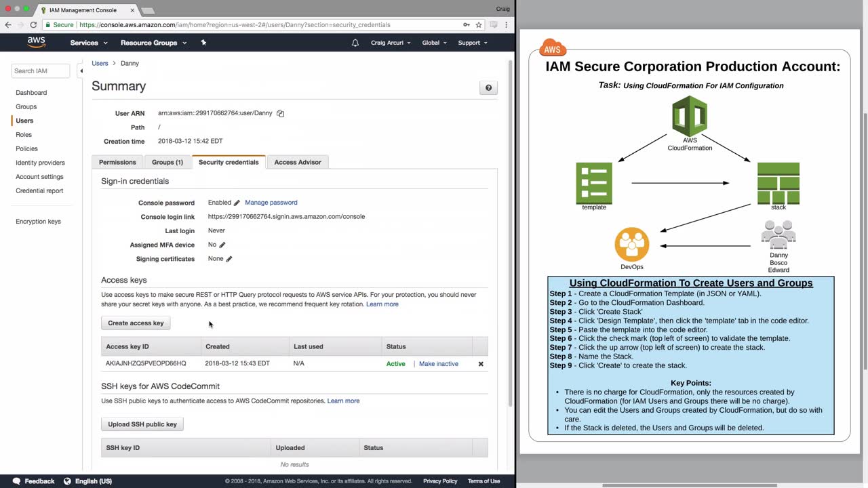The height and width of the screenshot is (488, 868).
Task: Copy the User ARN with the copy icon
Action: [280, 113]
